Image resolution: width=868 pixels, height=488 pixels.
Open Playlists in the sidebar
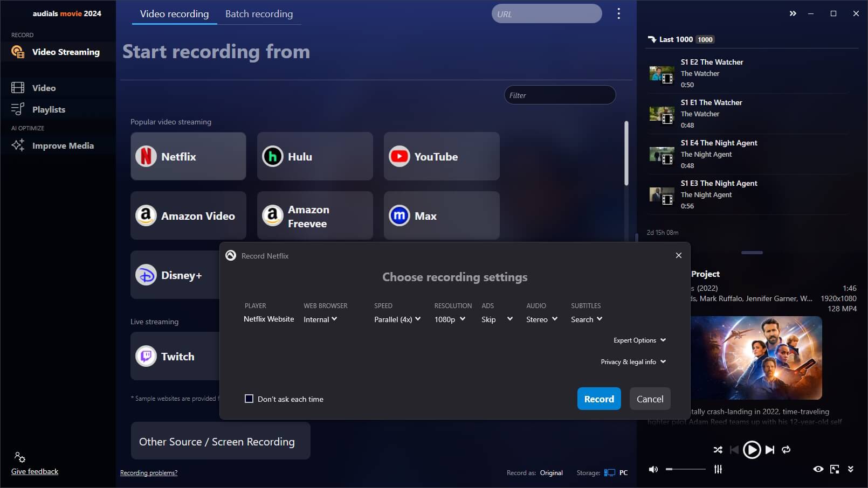click(x=58, y=109)
